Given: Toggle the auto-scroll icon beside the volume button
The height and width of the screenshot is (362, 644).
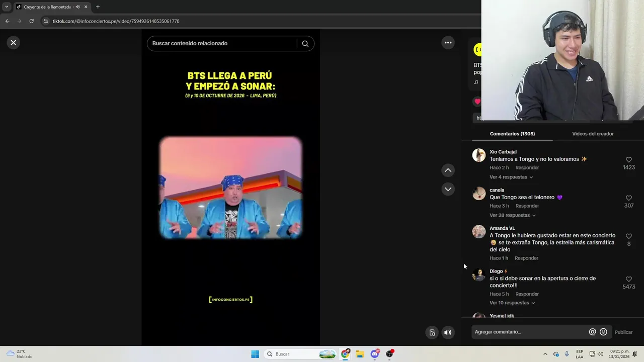Looking at the screenshot, I should pyautogui.click(x=432, y=332).
